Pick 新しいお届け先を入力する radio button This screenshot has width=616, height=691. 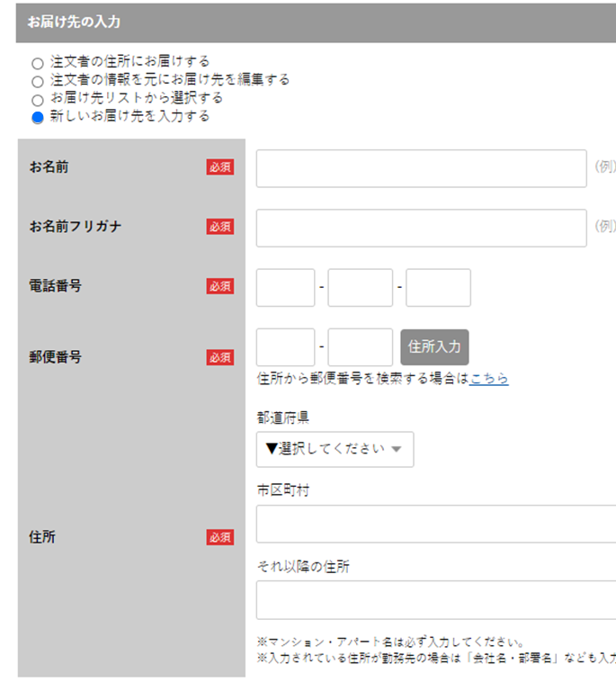click(37, 118)
